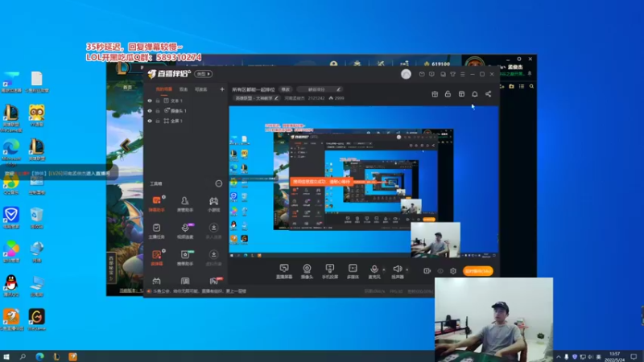Open the star tool with green badge
644x362 pixels.
[x=185, y=257]
